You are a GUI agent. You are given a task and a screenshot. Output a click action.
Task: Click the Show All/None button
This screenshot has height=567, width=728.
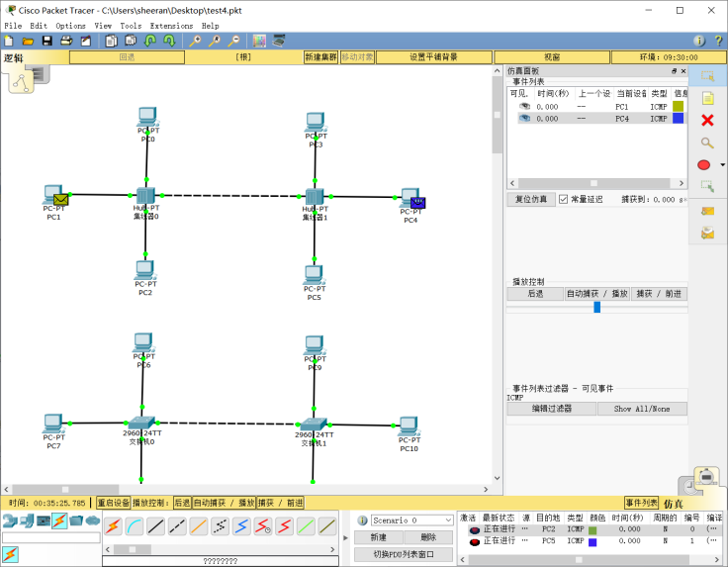pyautogui.click(x=642, y=409)
